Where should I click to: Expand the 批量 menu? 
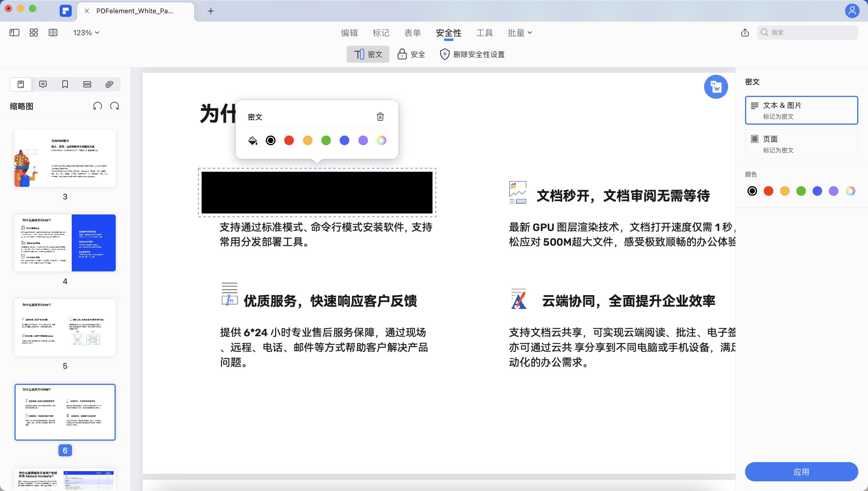tap(520, 33)
